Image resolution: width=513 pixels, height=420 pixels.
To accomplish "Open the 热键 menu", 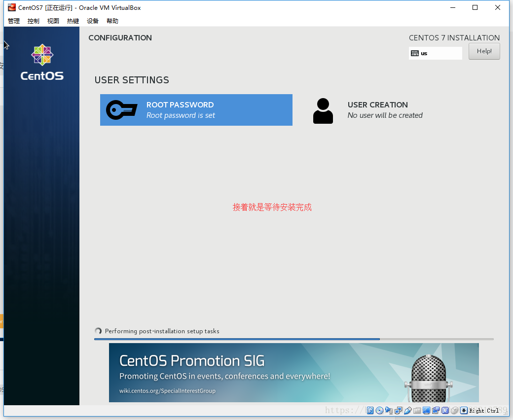I will tap(73, 21).
